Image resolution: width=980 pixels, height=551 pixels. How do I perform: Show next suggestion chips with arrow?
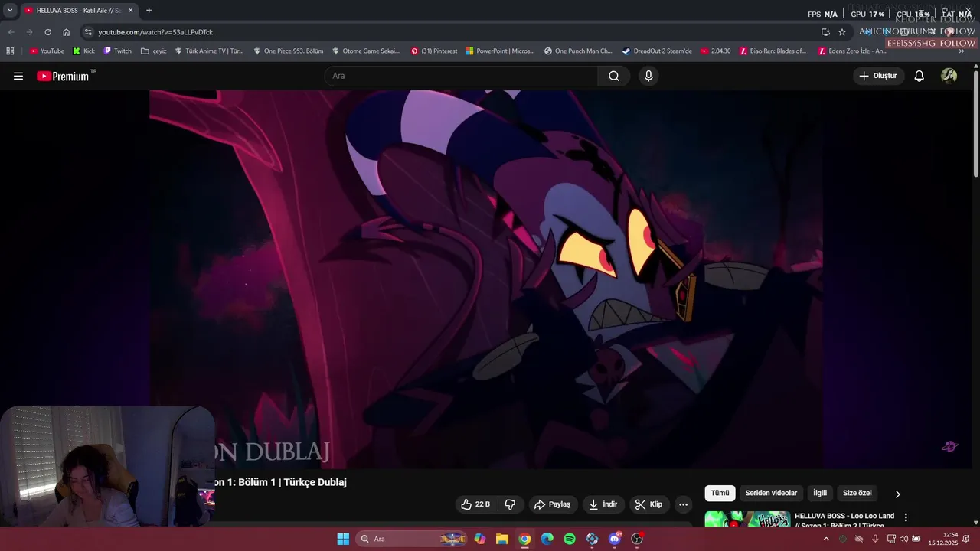coord(898,494)
